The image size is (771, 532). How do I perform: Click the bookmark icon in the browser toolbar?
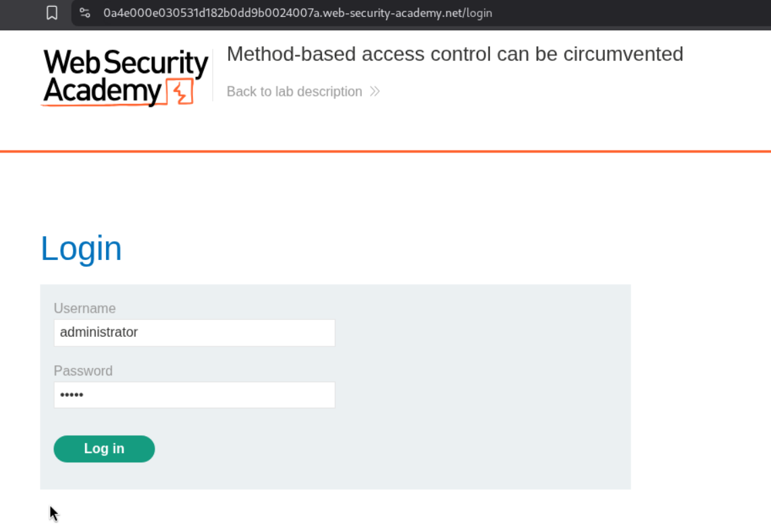coord(52,13)
